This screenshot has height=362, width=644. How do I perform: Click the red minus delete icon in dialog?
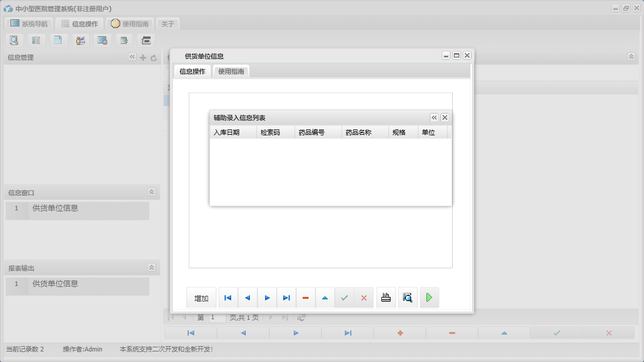(x=306, y=298)
